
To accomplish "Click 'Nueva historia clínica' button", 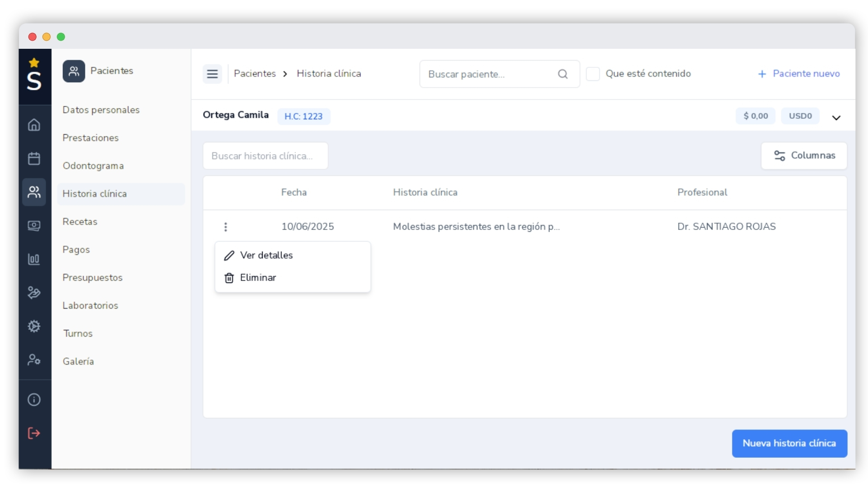I will 789,443.
